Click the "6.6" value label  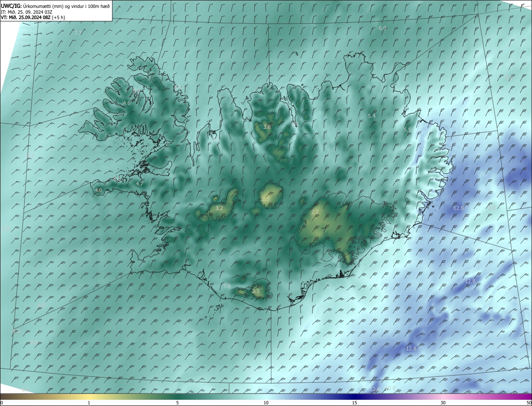click(x=382, y=28)
